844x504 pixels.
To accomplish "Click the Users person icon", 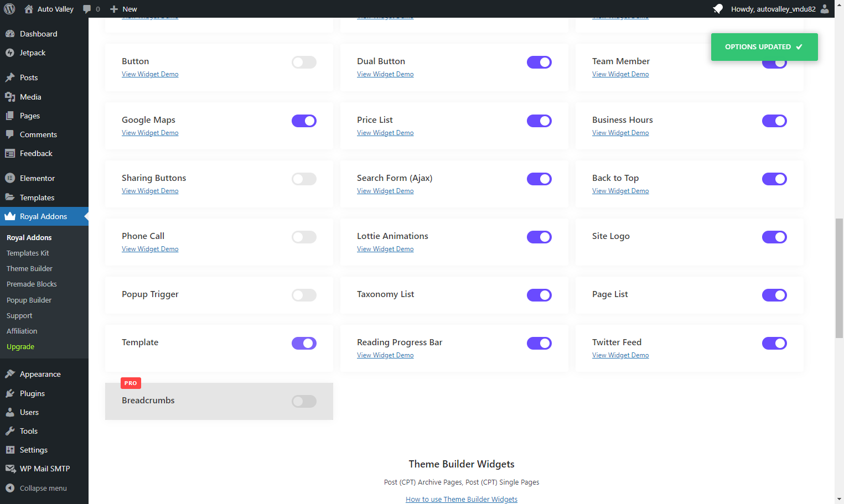I will point(10,412).
